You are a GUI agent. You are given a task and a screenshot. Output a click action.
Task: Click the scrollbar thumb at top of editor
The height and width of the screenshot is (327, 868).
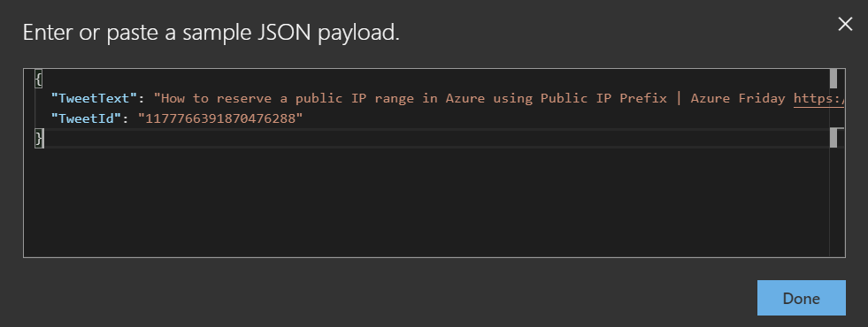click(x=833, y=79)
